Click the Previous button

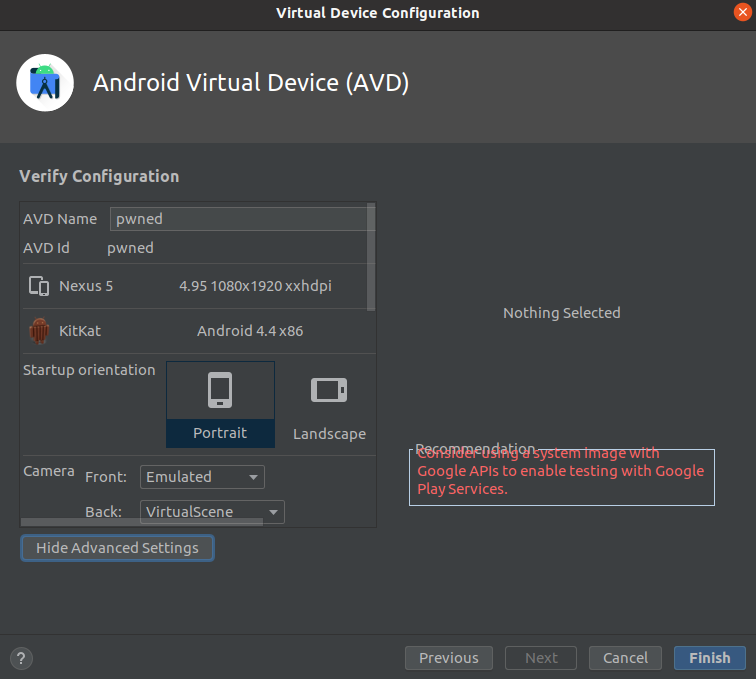[449, 658]
